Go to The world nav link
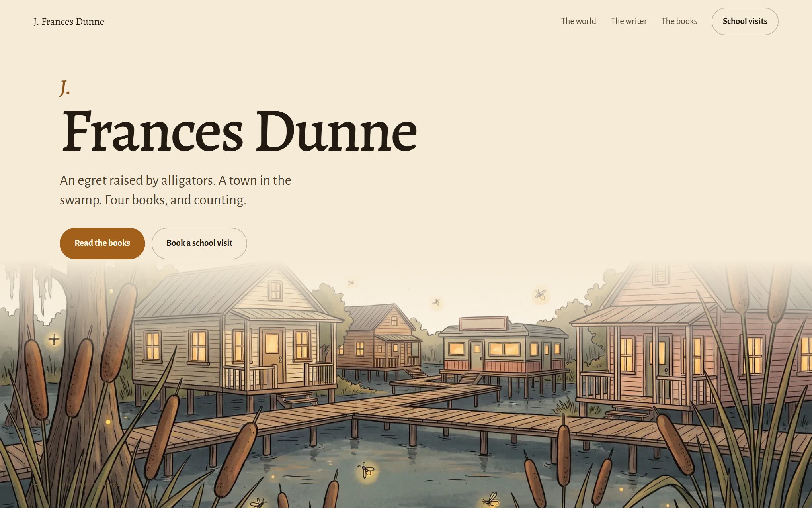812x508 pixels. click(x=578, y=21)
